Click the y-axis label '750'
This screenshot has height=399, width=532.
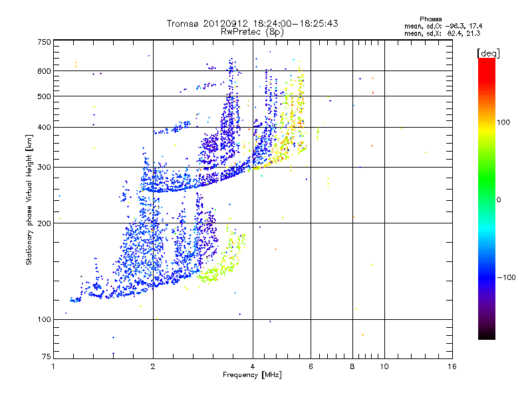(44, 42)
